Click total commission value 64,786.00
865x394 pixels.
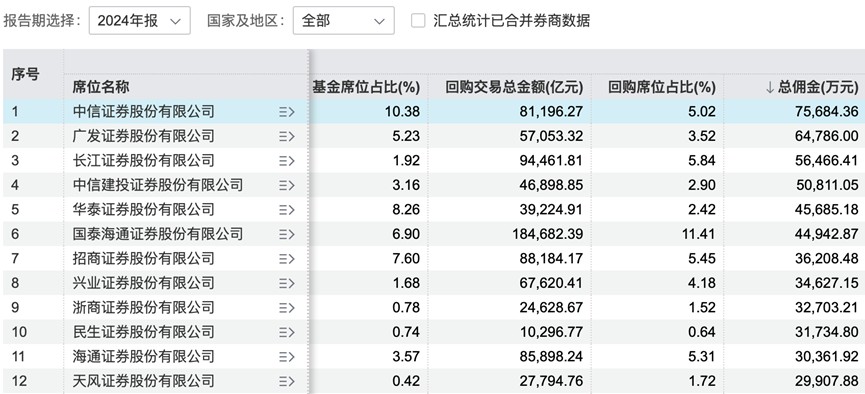[827, 136]
